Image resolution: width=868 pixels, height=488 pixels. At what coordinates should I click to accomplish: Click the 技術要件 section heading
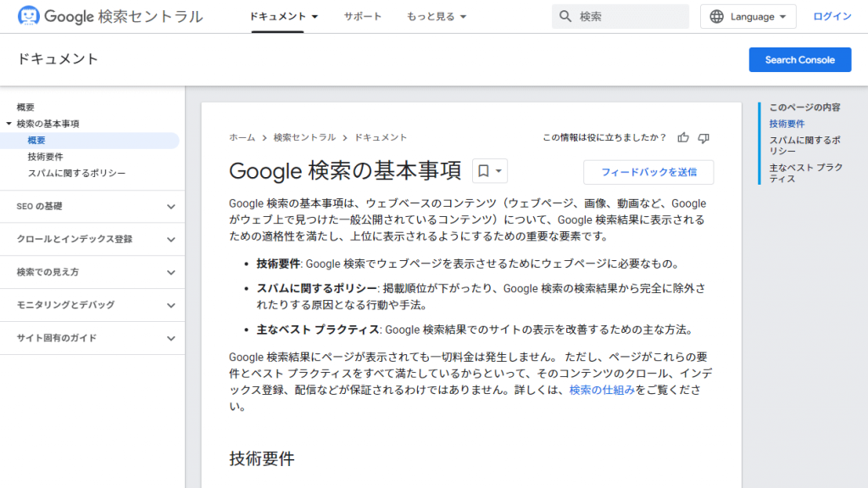[262, 458]
